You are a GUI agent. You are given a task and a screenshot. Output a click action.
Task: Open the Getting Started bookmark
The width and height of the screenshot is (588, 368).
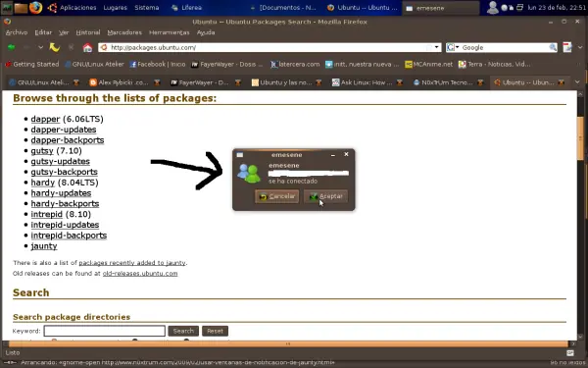pyautogui.click(x=32, y=64)
